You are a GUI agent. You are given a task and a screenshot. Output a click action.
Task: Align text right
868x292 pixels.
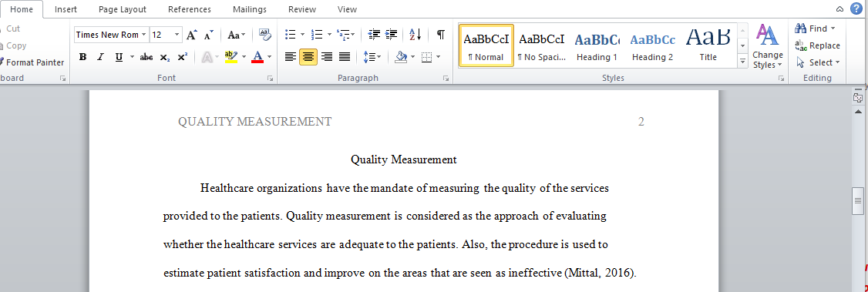(x=327, y=57)
